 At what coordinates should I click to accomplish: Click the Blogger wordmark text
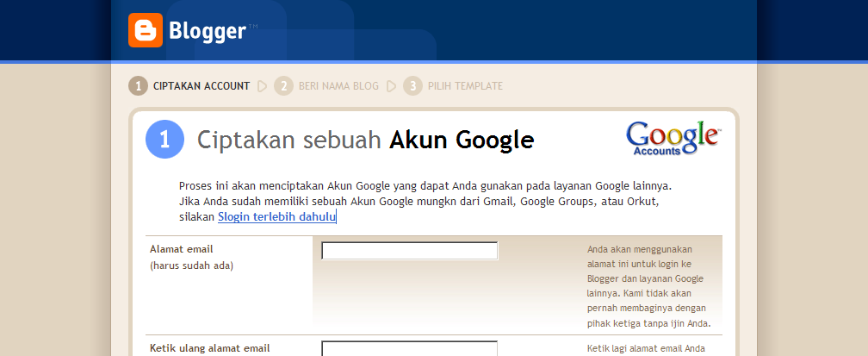[x=207, y=31]
